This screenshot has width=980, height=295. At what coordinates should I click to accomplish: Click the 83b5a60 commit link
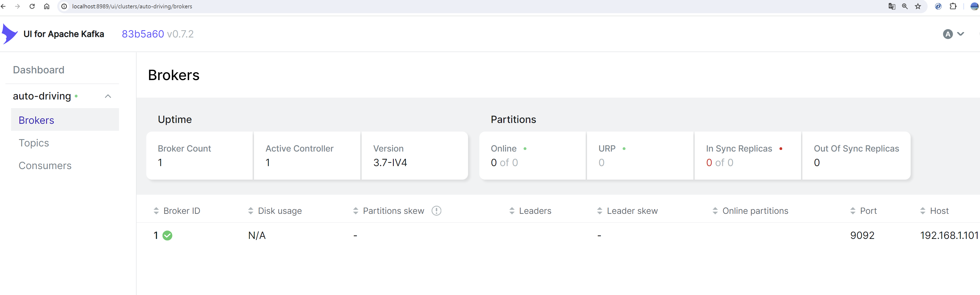(x=143, y=34)
